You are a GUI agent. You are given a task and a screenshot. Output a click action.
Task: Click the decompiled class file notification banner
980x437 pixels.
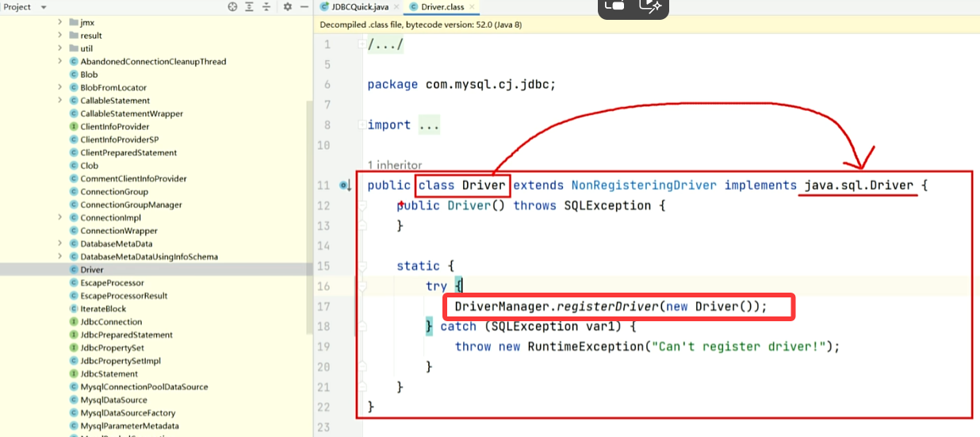coord(647,25)
